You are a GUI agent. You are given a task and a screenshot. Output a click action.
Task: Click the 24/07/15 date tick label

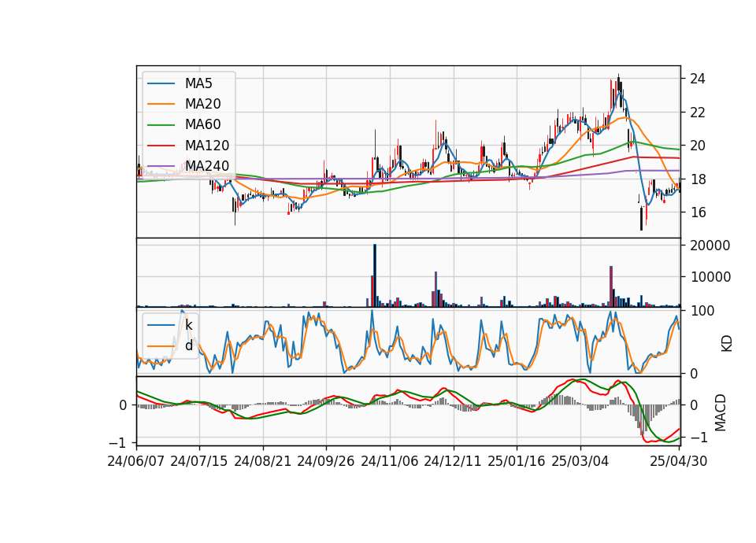pos(199,461)
